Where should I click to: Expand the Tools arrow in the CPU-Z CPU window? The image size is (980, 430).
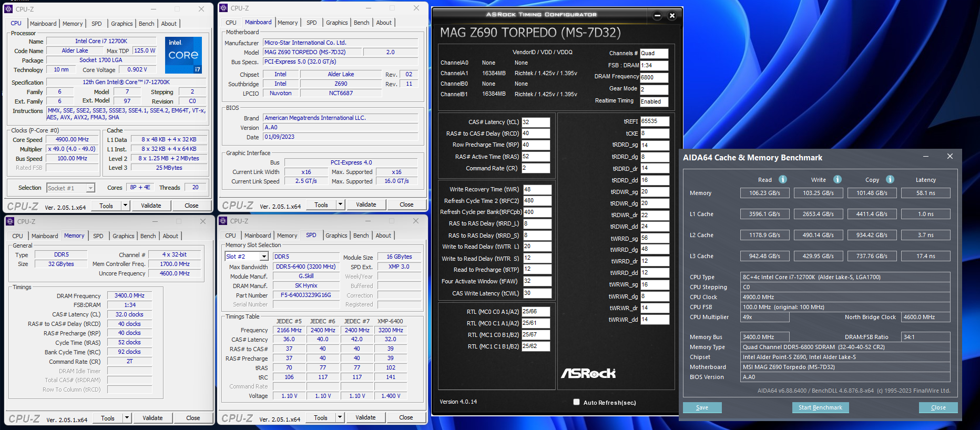(x=125, y=206)
